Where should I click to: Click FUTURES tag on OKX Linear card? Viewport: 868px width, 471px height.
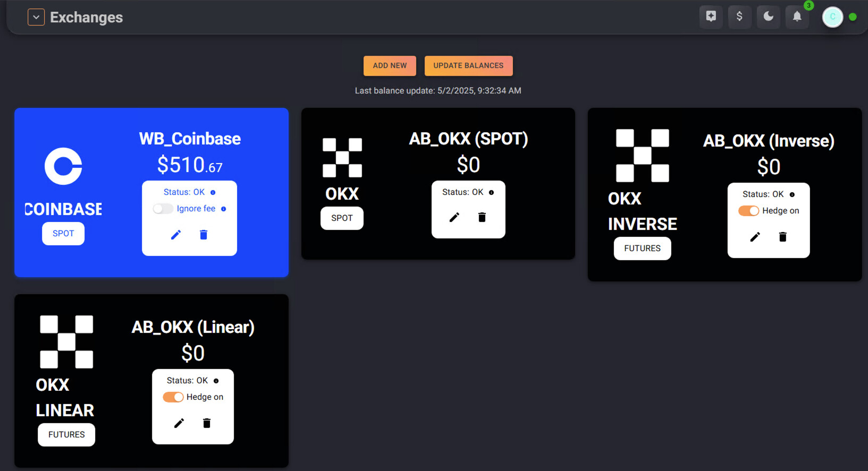(x=66, y=435)
